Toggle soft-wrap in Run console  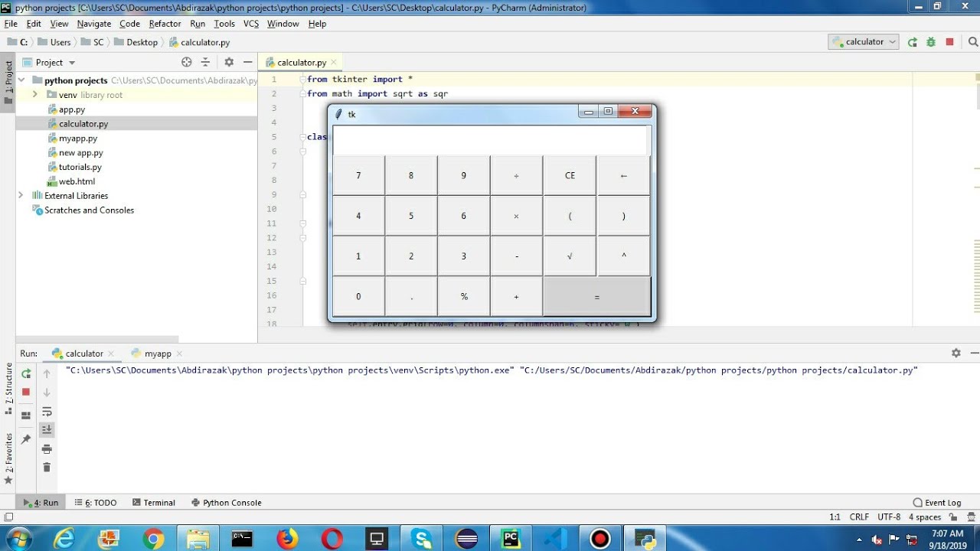(x=47, y=412)
